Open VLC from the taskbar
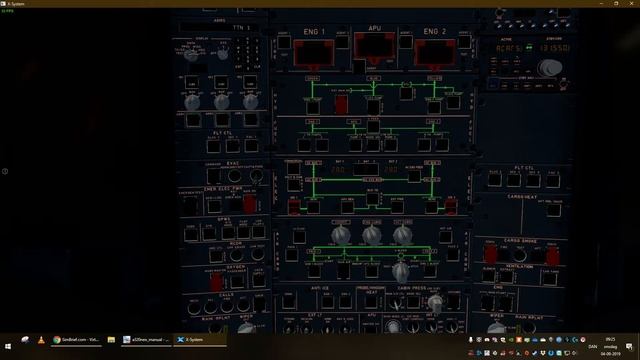Image resolution: width=640 pixels, height=360 pixels. click(41, 340)
